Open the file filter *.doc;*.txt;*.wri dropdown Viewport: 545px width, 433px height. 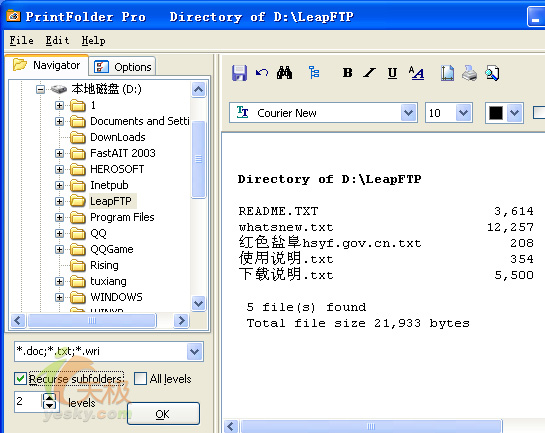[195, 351]
